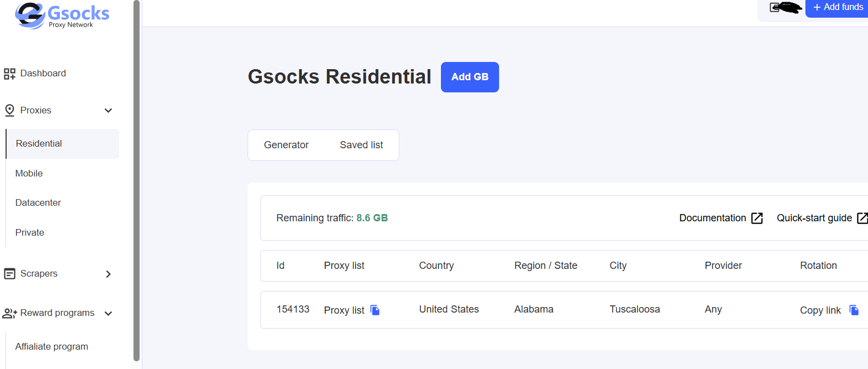This screenshot has width=868, height=369.
Task: Click the Rotation column header
Action: click(x=818, y=266)
